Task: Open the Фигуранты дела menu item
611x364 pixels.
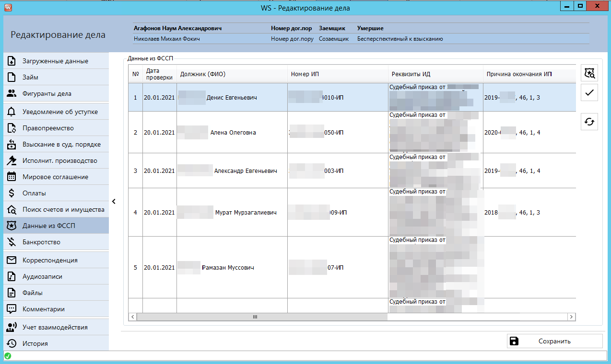Action: click(x=56, y=93)
